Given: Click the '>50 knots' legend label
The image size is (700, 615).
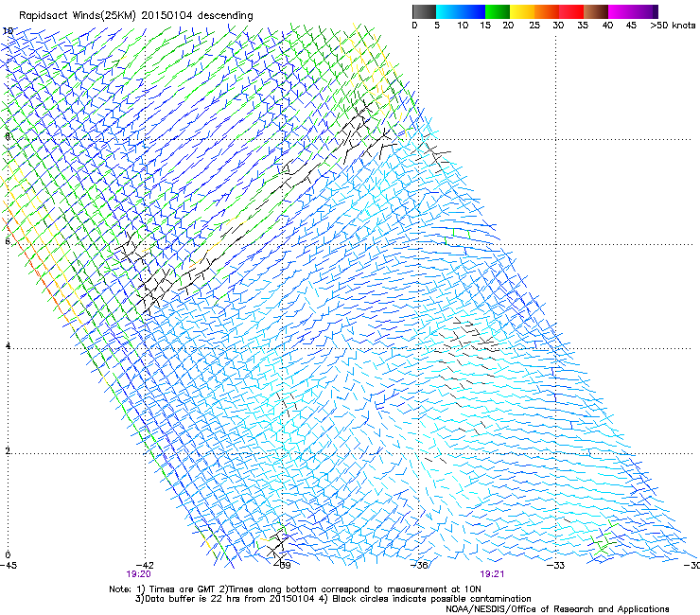Looking at the screenshot, I should tap(673, 26).
